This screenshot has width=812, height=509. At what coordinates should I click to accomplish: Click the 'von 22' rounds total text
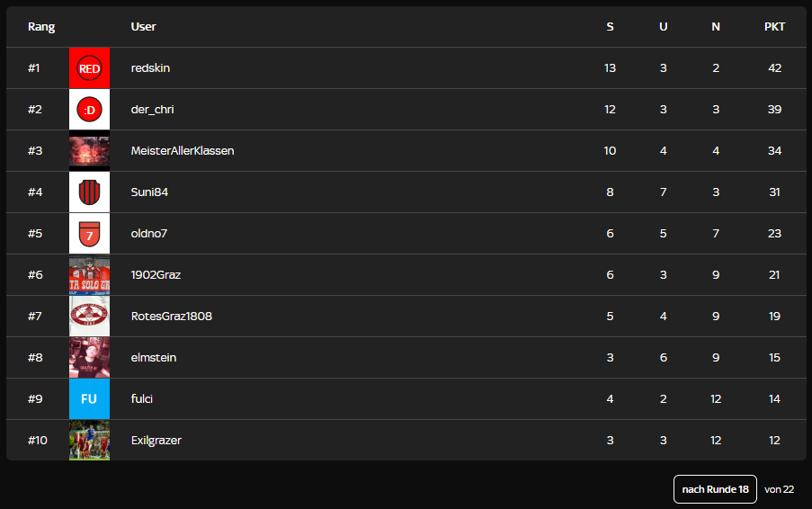point(779,489)
